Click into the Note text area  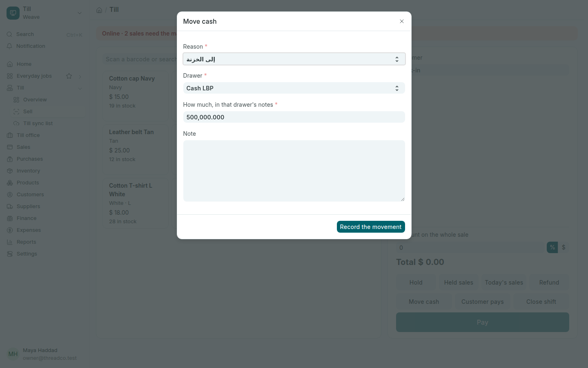tap(294, 171)
